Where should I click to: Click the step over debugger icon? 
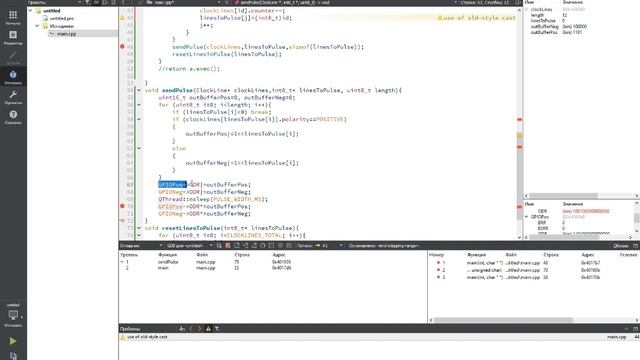click(x=237, y=246)
